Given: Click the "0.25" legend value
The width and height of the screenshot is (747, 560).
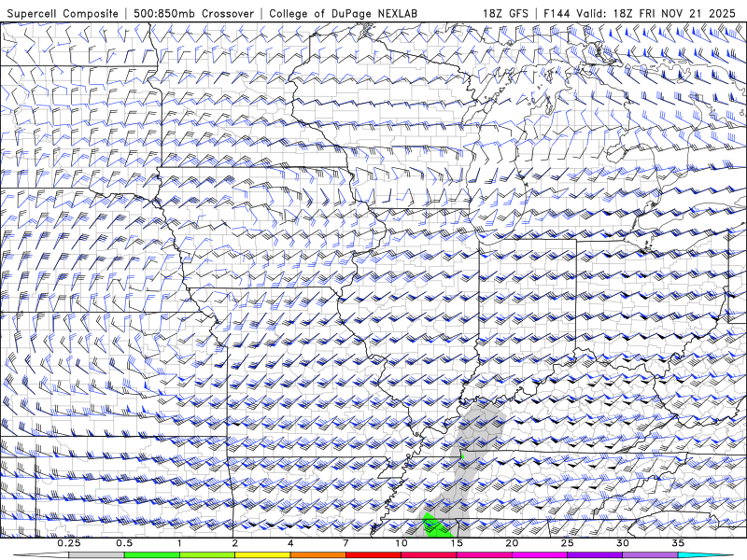Looking at the screenshot, I should coord(68,543).
